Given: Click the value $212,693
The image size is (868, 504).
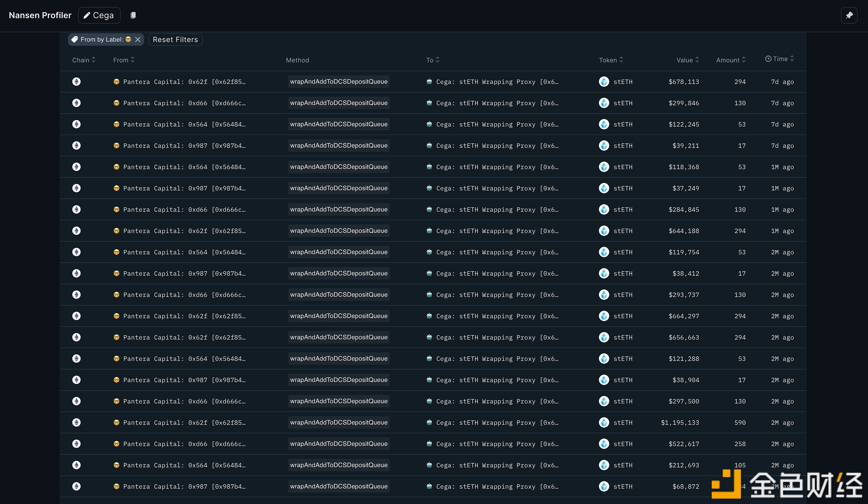Looking at the screenshot, I should [x=684, y=466].
